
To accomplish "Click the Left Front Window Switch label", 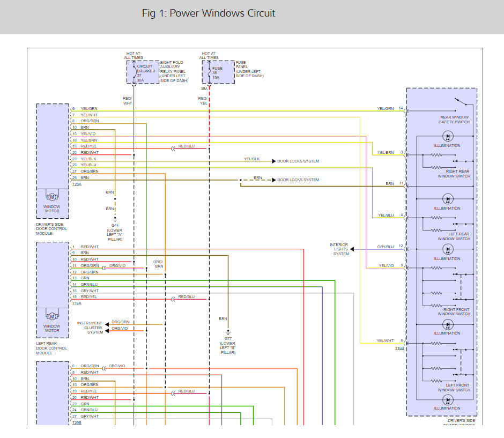I will click(454, 388).
